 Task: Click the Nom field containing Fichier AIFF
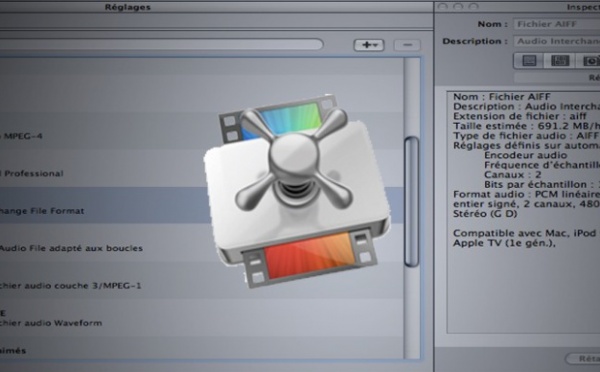tap(557, 24)
